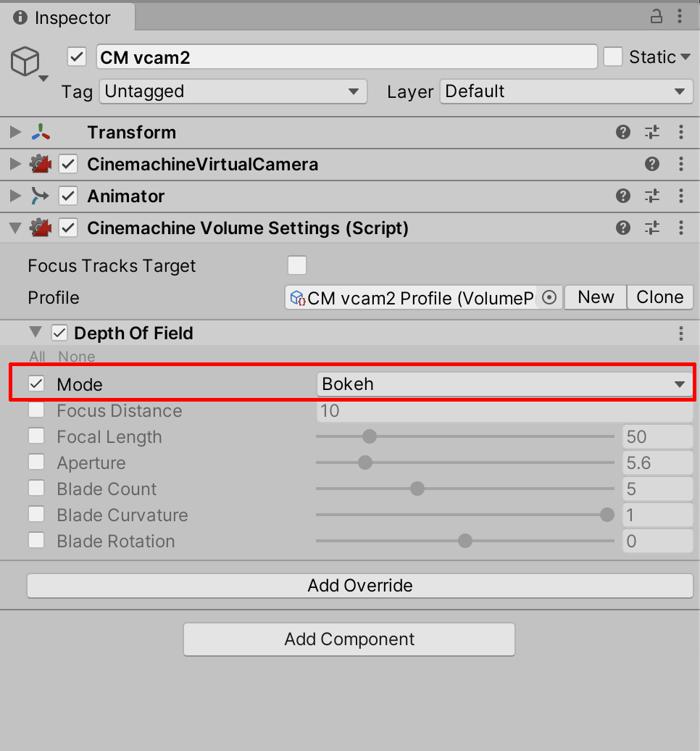Open CinemachineVirtualCamera help icon
Screen dimensions: 700x751
651,165
